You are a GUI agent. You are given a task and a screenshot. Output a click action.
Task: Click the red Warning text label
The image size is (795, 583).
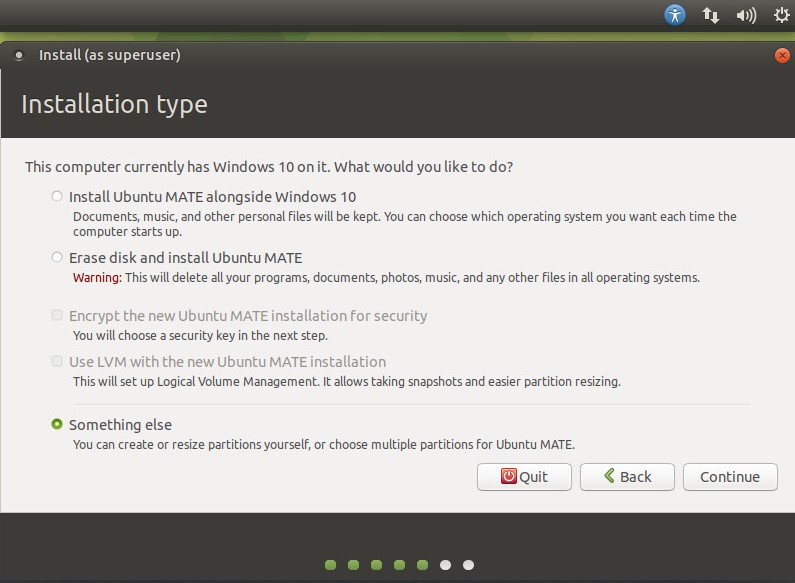tap(97, 278)
